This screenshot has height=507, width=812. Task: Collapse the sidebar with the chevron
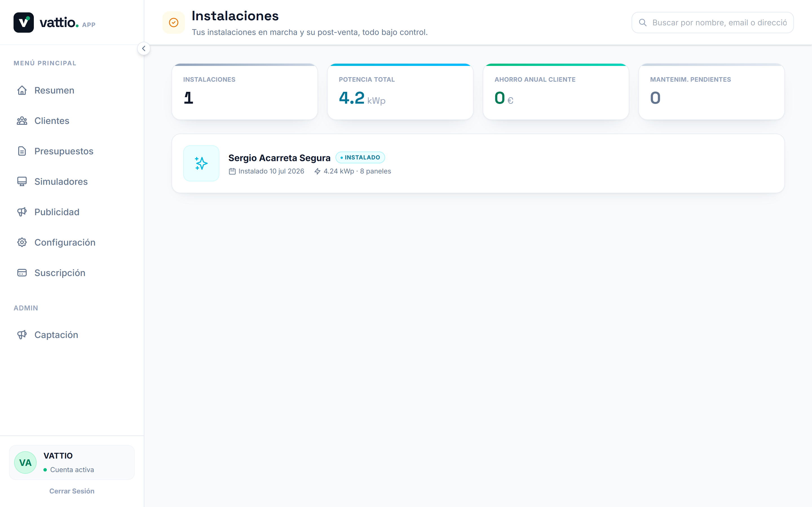pyautogui.click(x=144, y=49)
